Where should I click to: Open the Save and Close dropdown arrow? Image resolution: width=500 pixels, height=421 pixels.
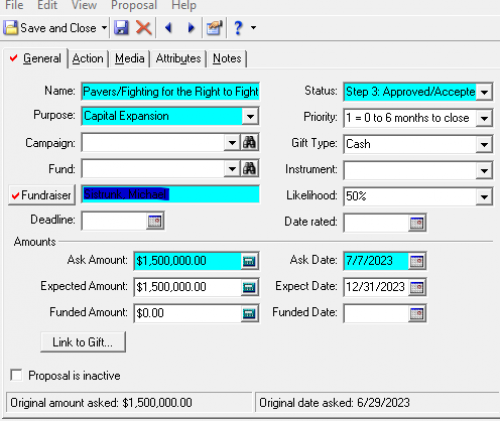click(x=104, y=28)
